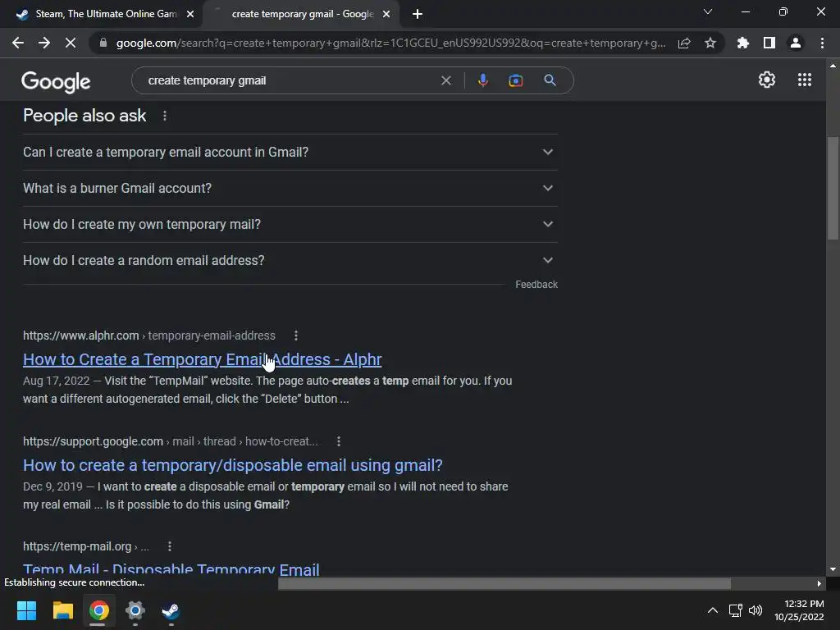Open the Windows Start menu

[x=26, y=610]
